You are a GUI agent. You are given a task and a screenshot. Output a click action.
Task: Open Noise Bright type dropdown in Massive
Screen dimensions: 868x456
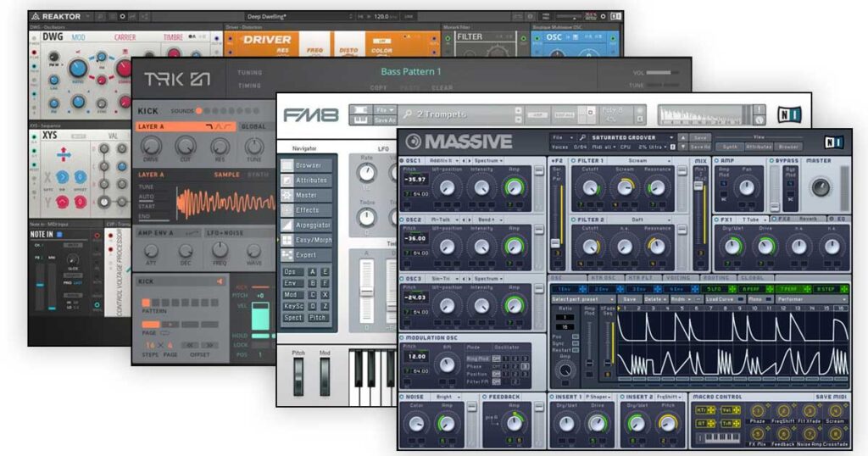point(448,397)
